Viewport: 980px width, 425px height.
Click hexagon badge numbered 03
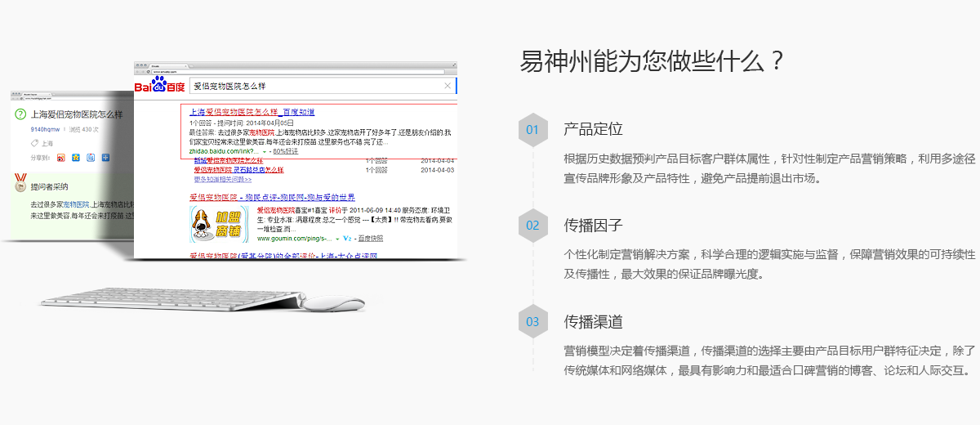[532, 321]
